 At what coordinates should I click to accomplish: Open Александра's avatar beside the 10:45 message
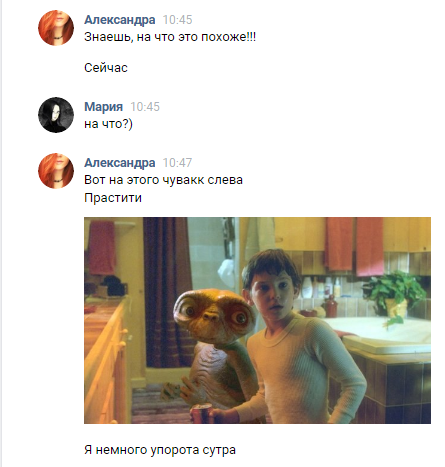(x=56, y=28)
